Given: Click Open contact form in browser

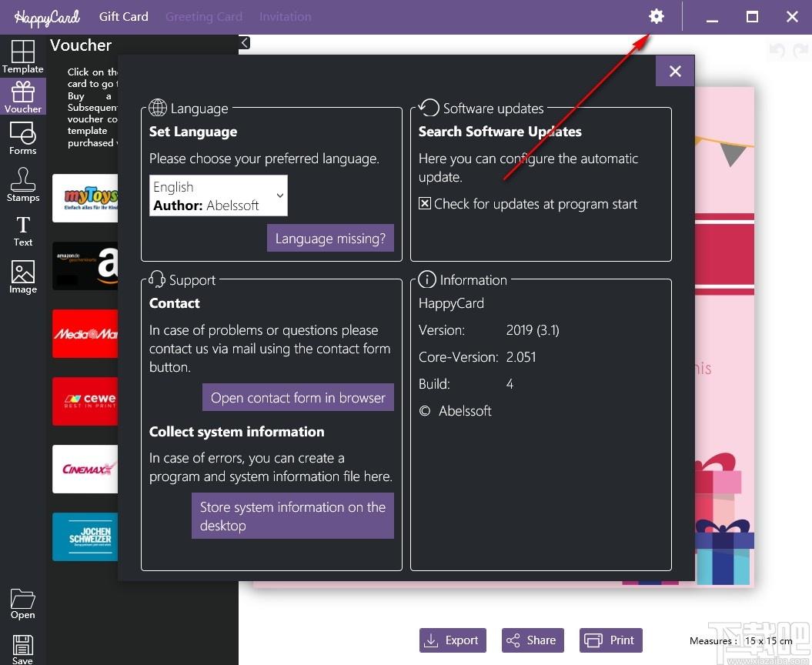Looking at the screenshot, I should pos(298,397).
